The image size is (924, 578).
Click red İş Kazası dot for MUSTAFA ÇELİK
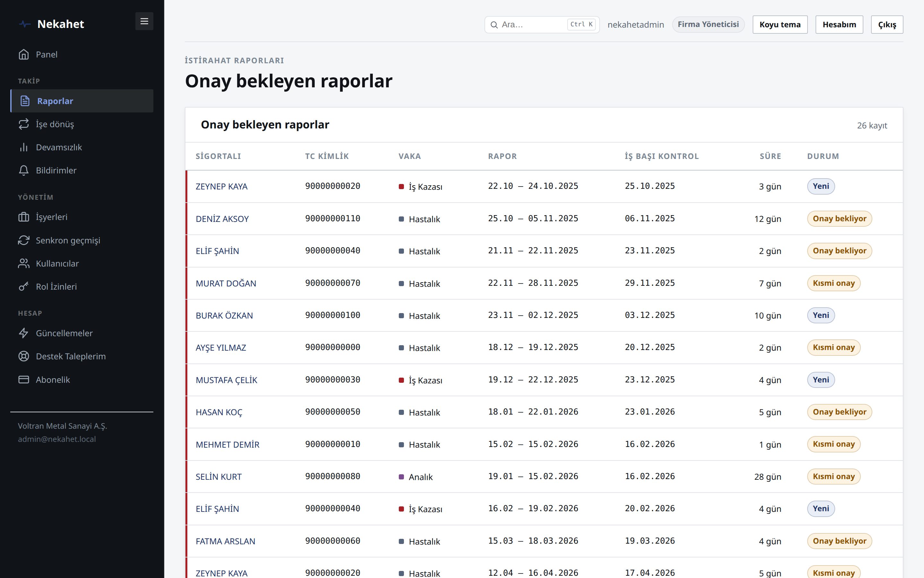(401, 380)
